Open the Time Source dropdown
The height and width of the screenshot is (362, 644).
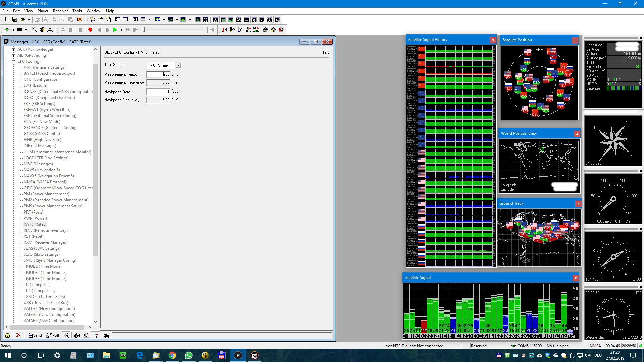pyautogui.click(x=178, y=65)
